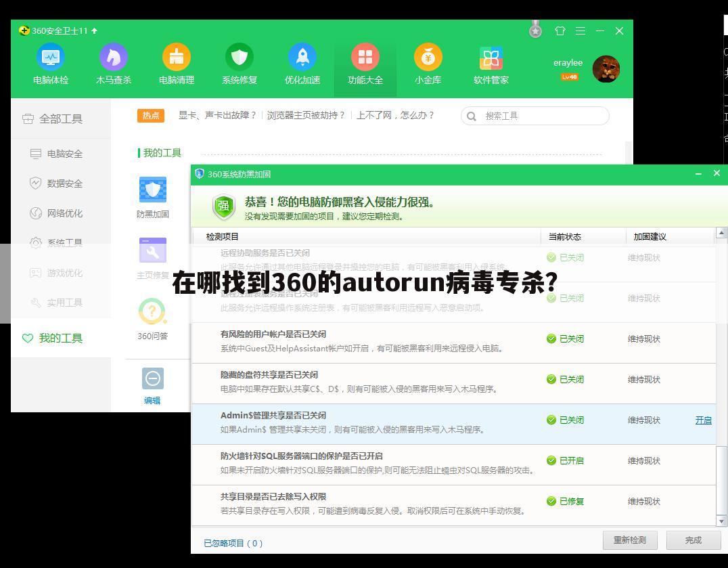The image size is (728, 568).
Task: Click 已修复 status check for shared folder row
Action: [x=565, y=501]
